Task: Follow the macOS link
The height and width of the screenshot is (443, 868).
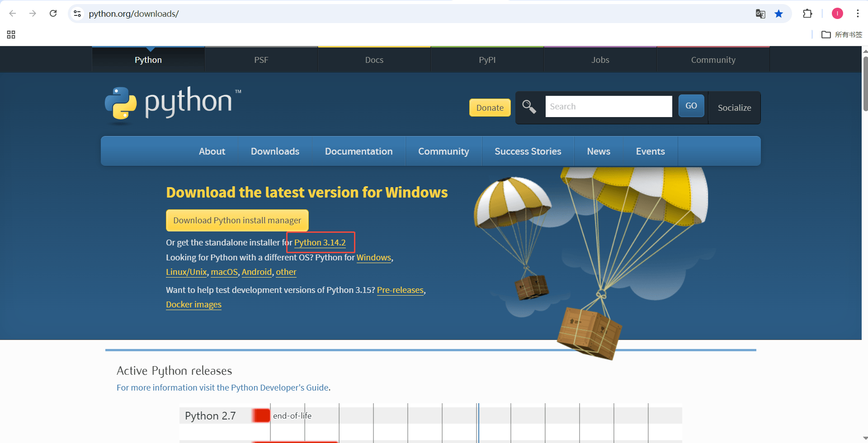Action: [224, 272]
